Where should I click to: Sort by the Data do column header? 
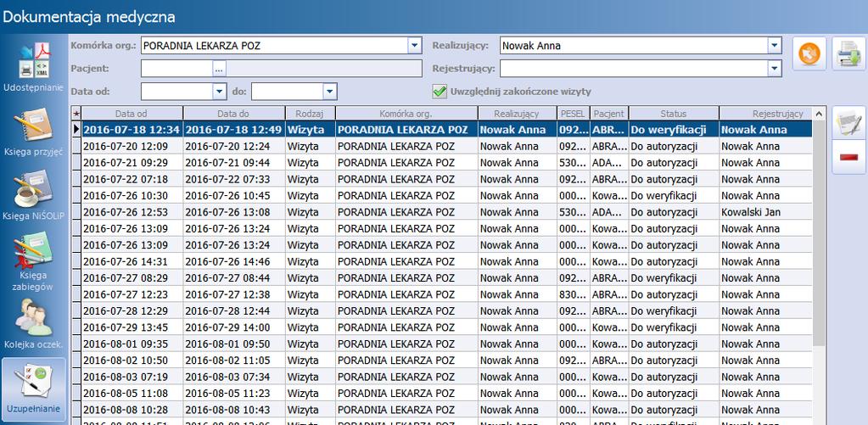(x=233, y=114)
